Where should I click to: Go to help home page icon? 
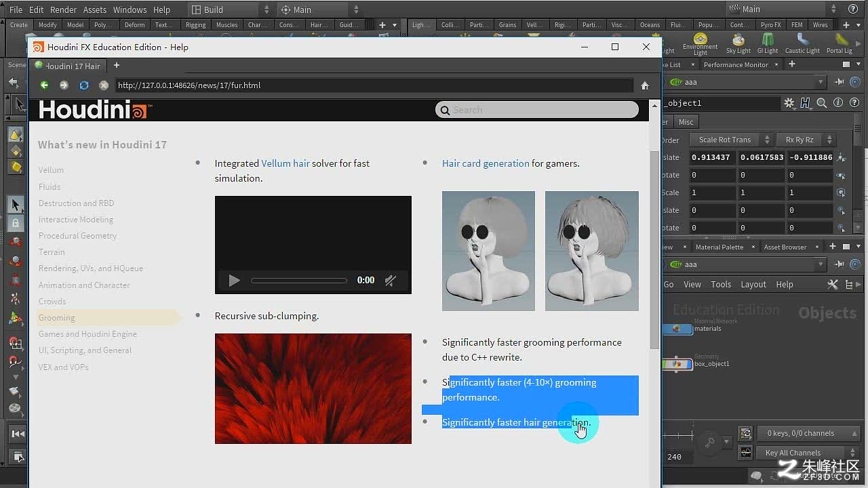point(645,85)
